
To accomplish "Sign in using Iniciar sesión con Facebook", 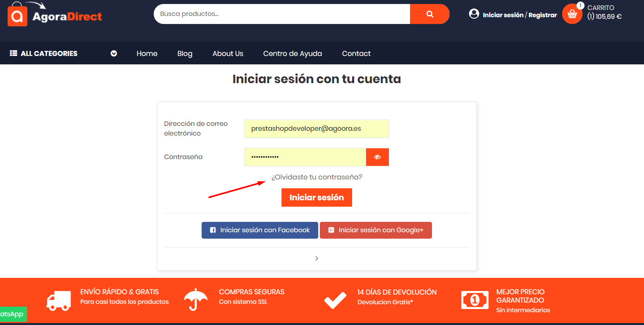I will tap(260, 230).
